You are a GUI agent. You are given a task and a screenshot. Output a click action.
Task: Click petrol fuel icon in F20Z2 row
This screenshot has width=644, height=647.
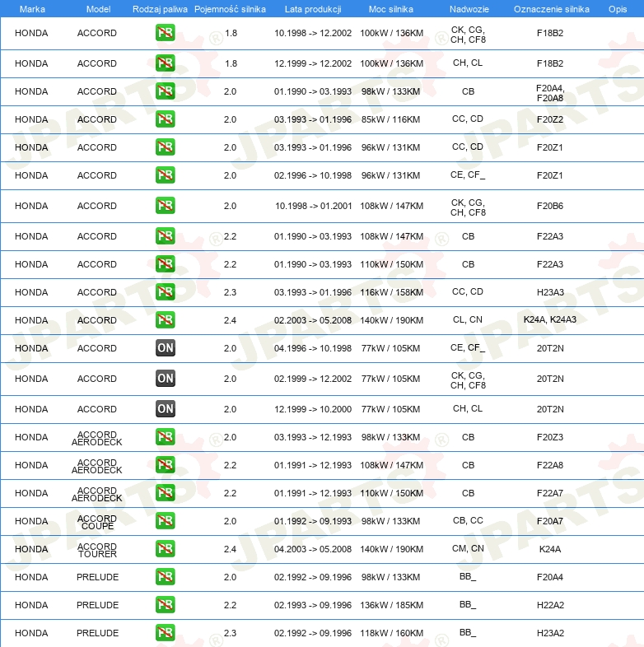pyautogui.click(x=166, y=119)
